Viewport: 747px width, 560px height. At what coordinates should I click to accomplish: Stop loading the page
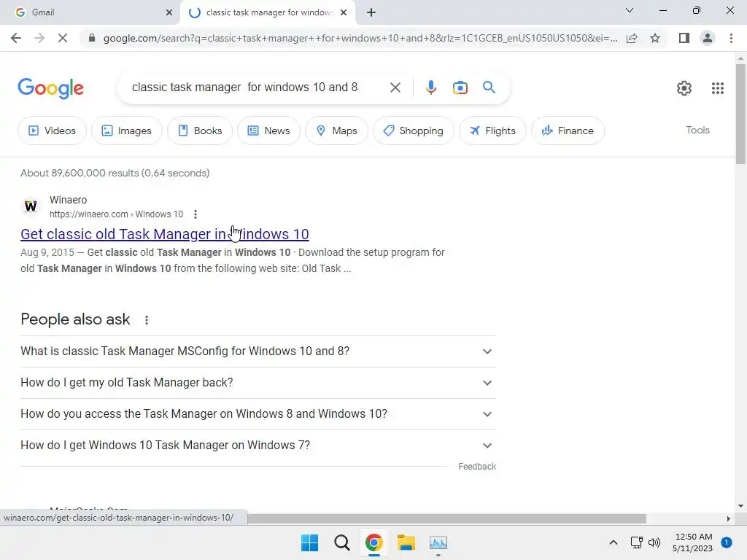(x=63, y=38)
